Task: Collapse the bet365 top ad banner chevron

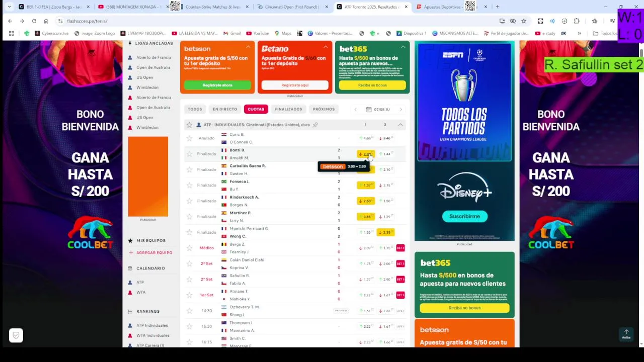Action: [403, 47]
